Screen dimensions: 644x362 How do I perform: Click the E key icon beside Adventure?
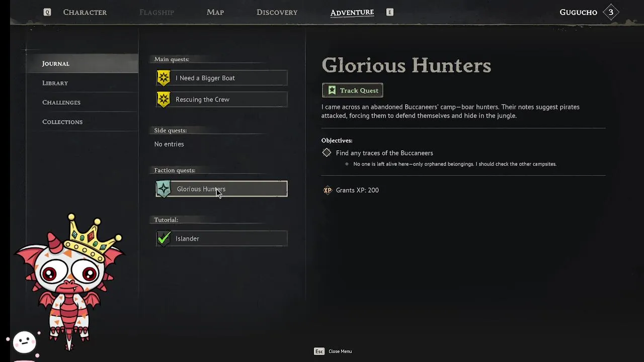coord(389,12)
